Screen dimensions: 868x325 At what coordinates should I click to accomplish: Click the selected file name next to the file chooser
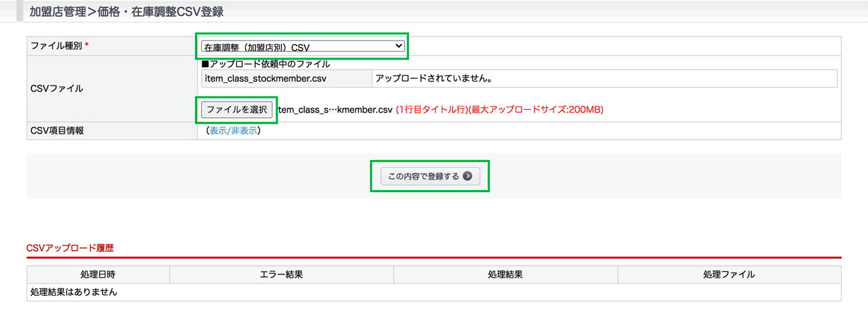pyautogui.click(x=335, y=109)
